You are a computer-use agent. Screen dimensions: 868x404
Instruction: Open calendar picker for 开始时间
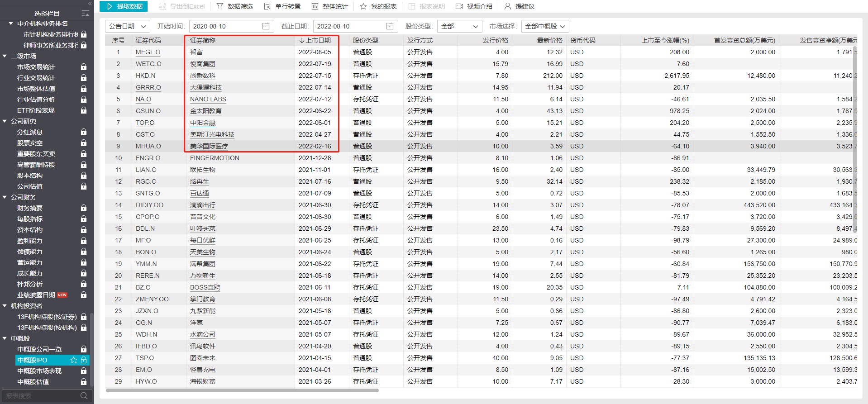pos(266,26)
